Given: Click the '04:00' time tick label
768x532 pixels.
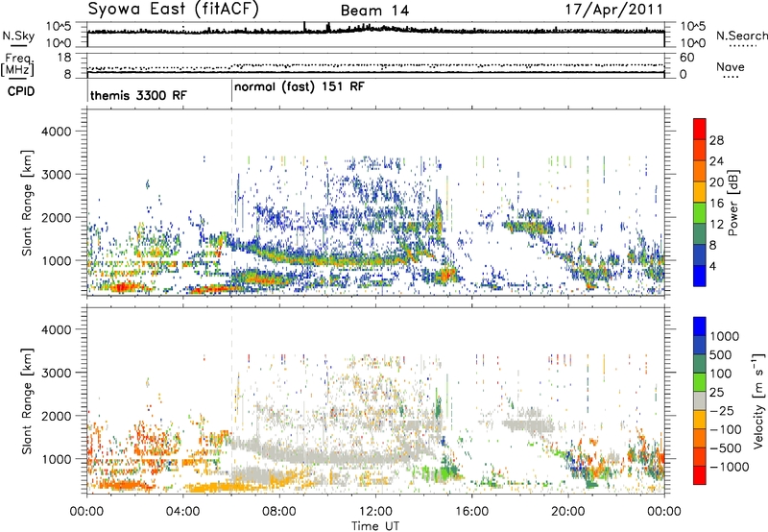Looking at the screenshot, I should point(182,512).
